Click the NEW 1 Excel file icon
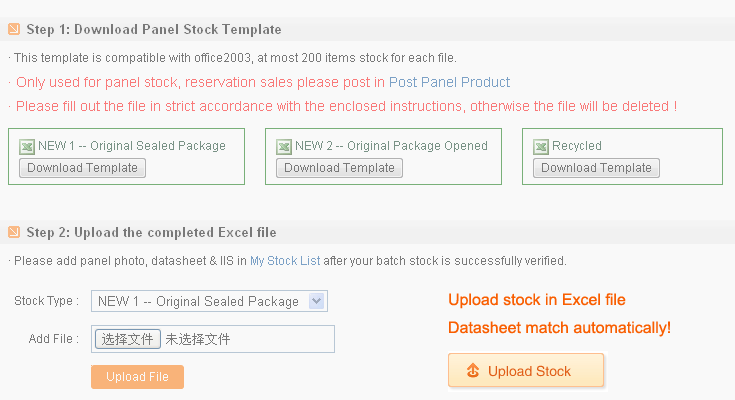 point(26,146)
